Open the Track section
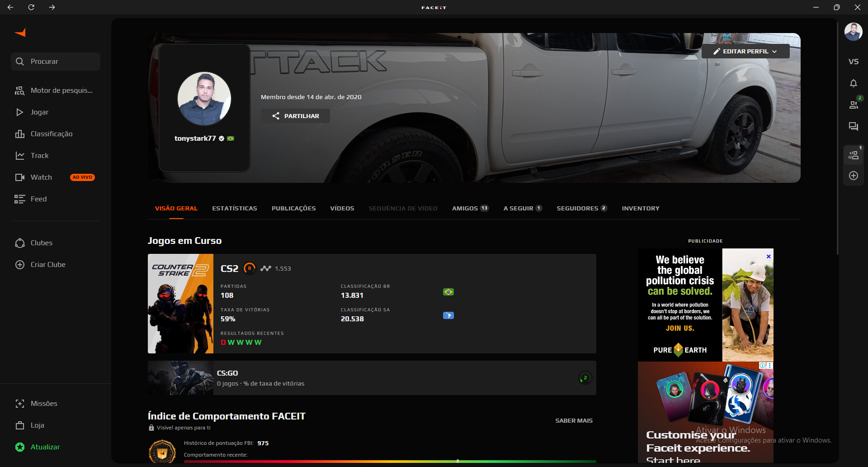This screenshot has height=467, width=868. tap(56, 156)
